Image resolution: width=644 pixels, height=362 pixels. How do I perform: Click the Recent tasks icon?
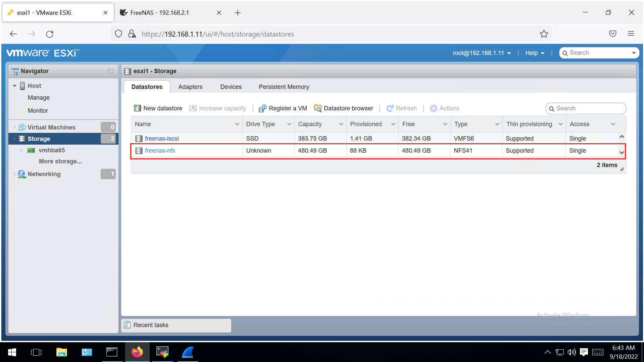[x=127, y=325]
